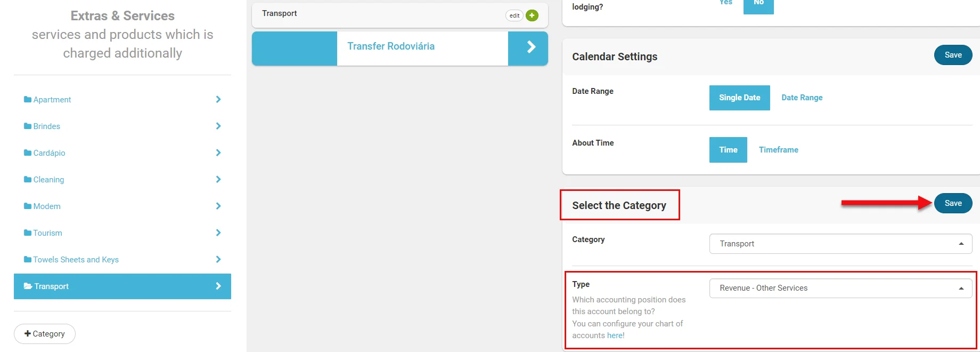Viewport: 980px width, 352px height.
Task: Click the Tourism folder icon
Action: click(28, 233)
